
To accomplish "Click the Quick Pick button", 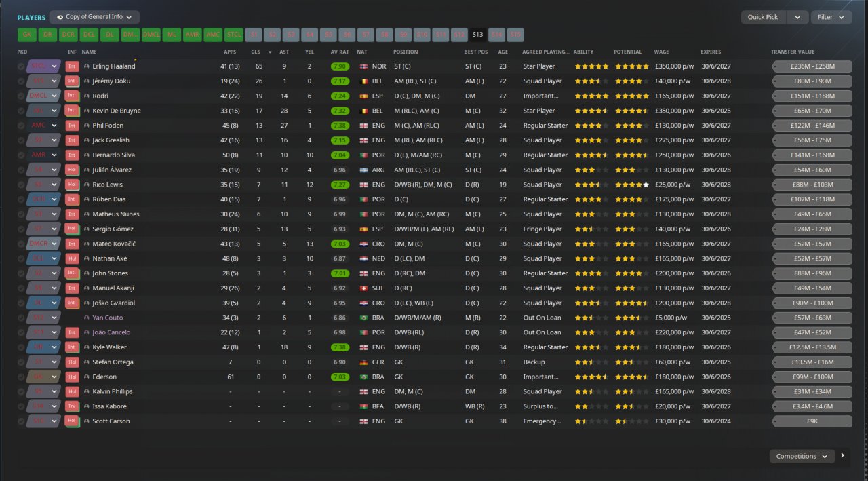I will (x=763, y=18).
